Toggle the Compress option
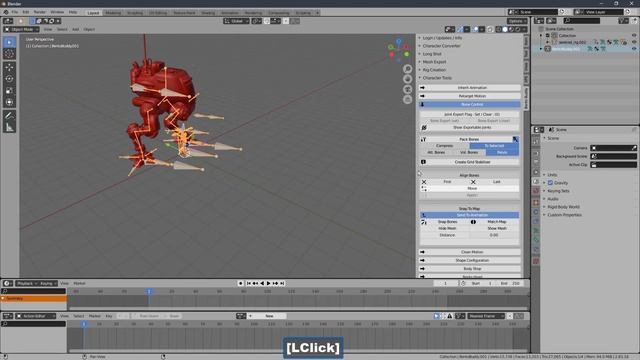640x360 pixels. [444, 146]
